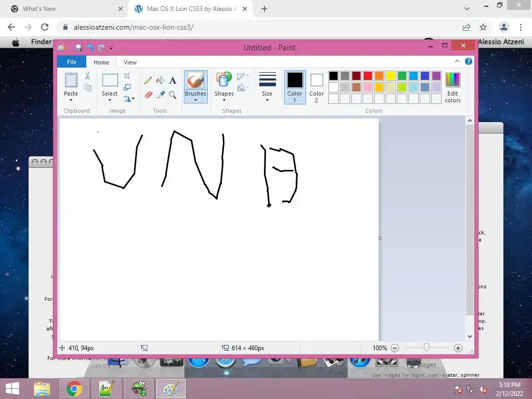Screen dimensions: 532x399
Task: Select the Text tool
Action: click(x=172, y=81)
